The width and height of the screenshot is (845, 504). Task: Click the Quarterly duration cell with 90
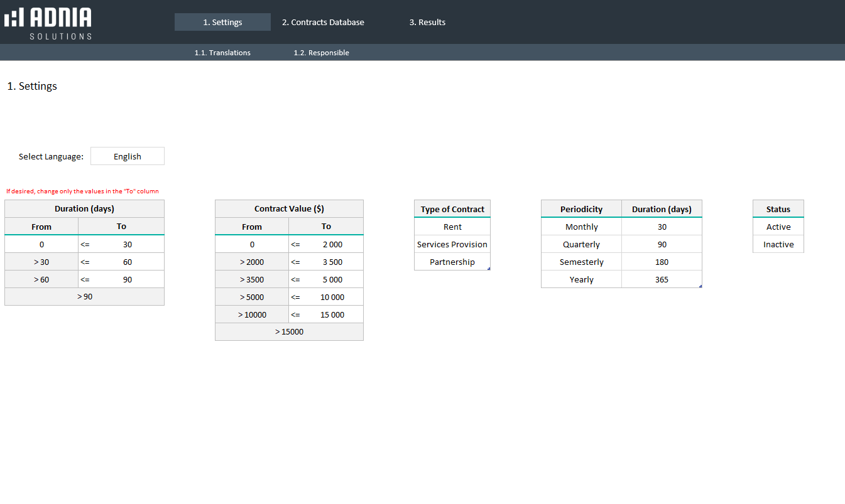coord(662,244)
